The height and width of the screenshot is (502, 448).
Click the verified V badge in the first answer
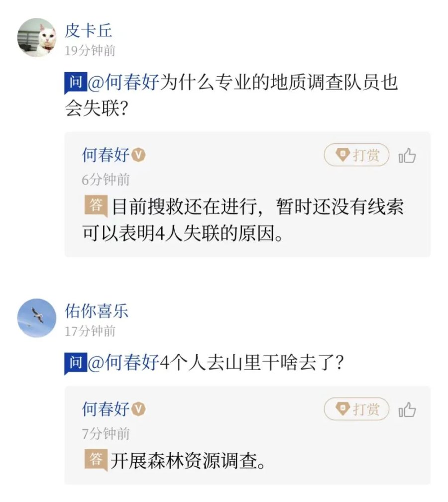point(139,155)
